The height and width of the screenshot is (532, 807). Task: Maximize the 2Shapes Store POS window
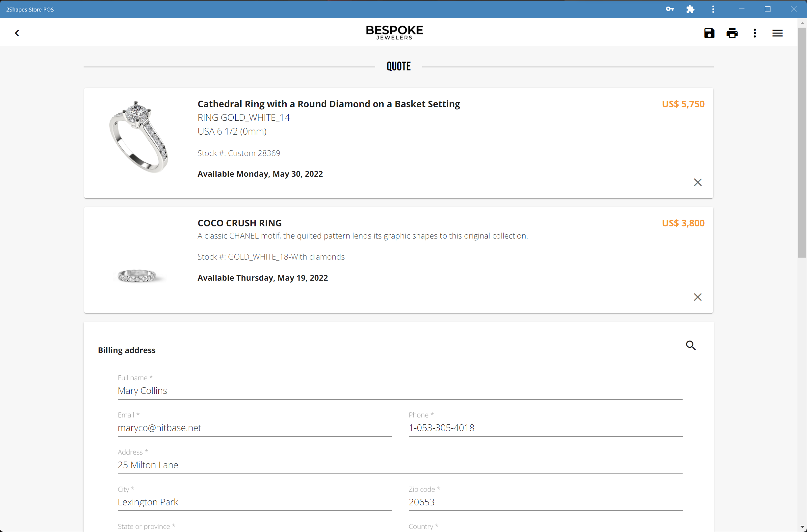(767, 9)
